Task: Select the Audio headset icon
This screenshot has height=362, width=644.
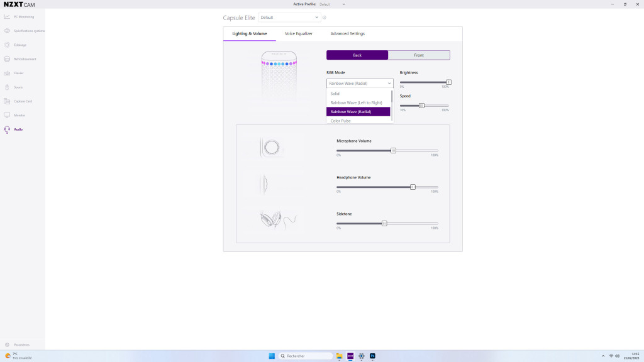Action: 7,129
